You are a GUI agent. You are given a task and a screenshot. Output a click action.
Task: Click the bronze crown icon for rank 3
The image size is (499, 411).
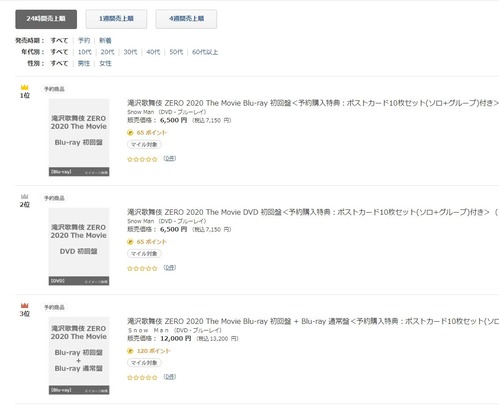pos(24,305)
